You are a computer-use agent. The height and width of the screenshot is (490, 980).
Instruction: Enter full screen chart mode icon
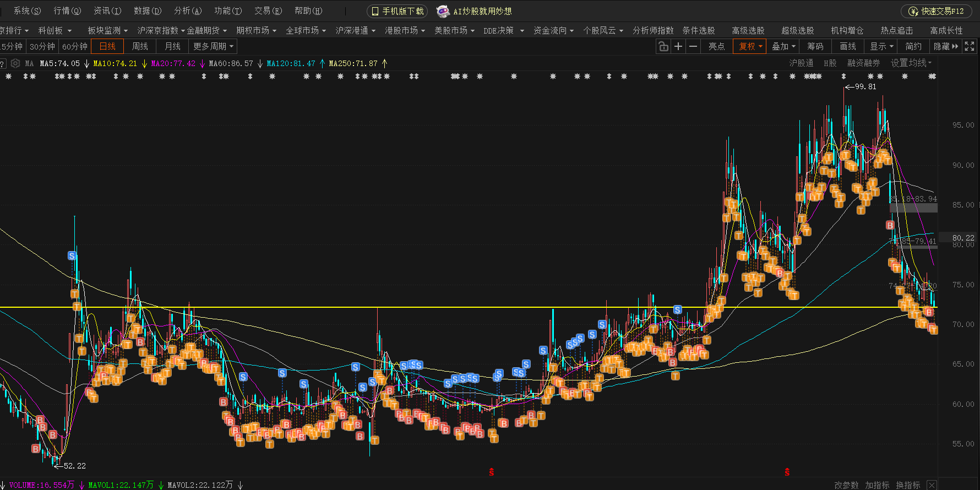click(970, 47)
